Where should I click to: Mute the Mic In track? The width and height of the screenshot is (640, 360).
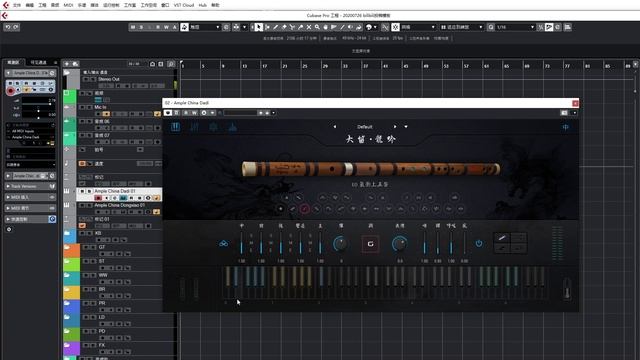click(x=82, y=107)
